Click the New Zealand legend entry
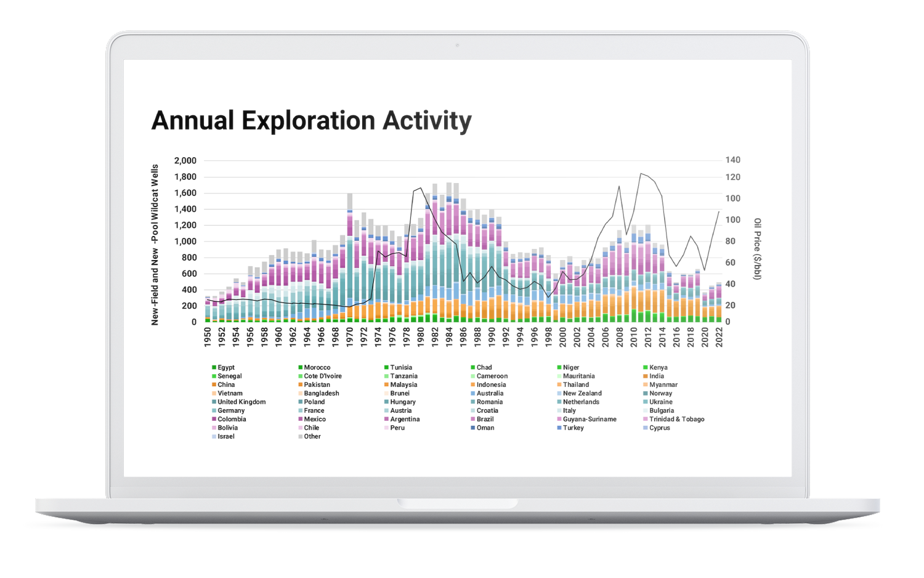 582,393
